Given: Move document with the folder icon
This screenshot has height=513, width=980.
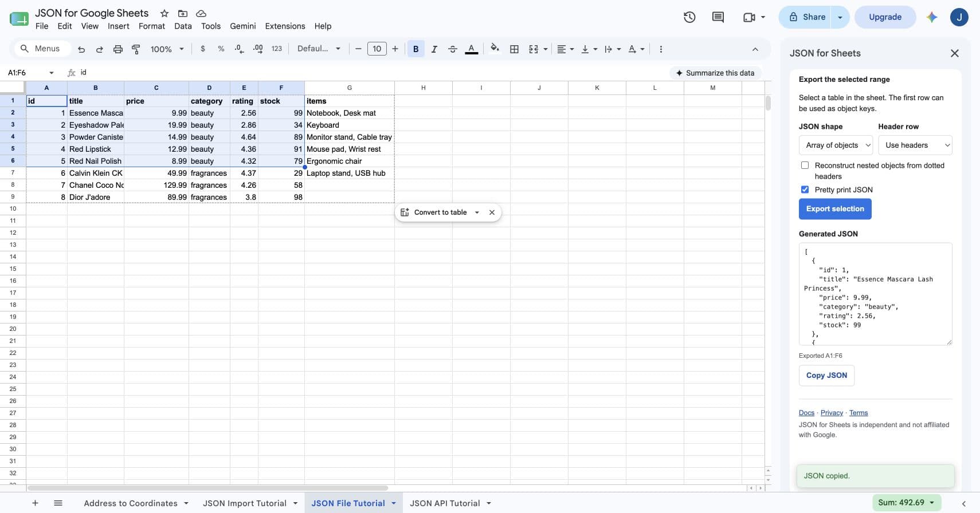Looking at the screenshot, I should tap(183, 13).
